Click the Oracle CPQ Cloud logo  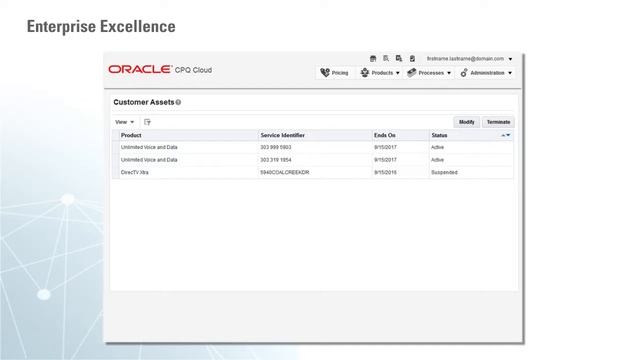tap(160, 70)
